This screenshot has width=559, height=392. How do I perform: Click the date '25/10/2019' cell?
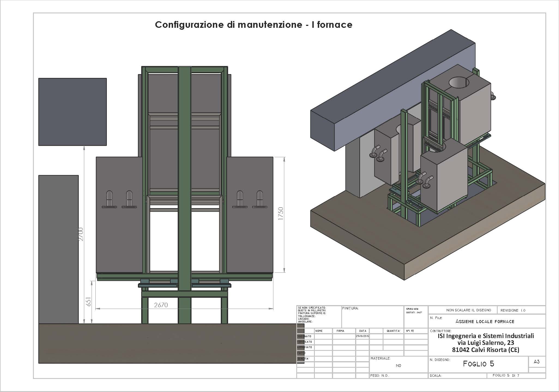point(362,336)
